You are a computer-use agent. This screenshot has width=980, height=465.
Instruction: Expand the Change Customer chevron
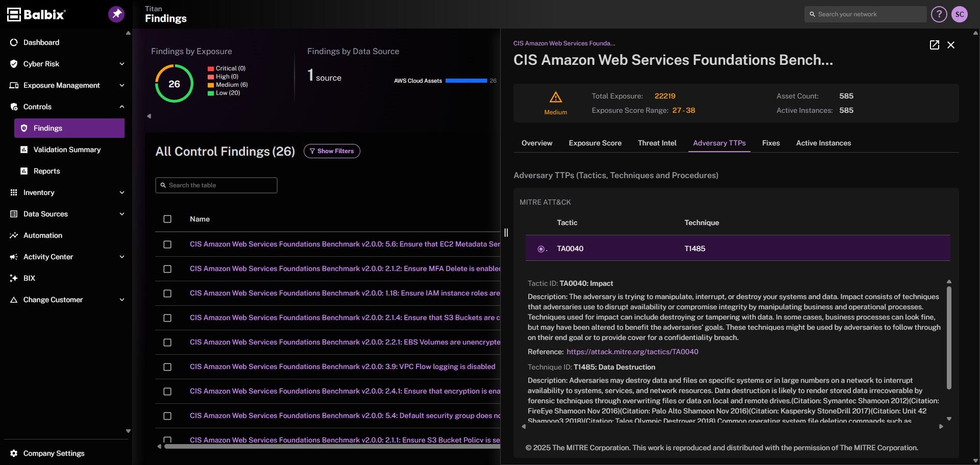121,300
